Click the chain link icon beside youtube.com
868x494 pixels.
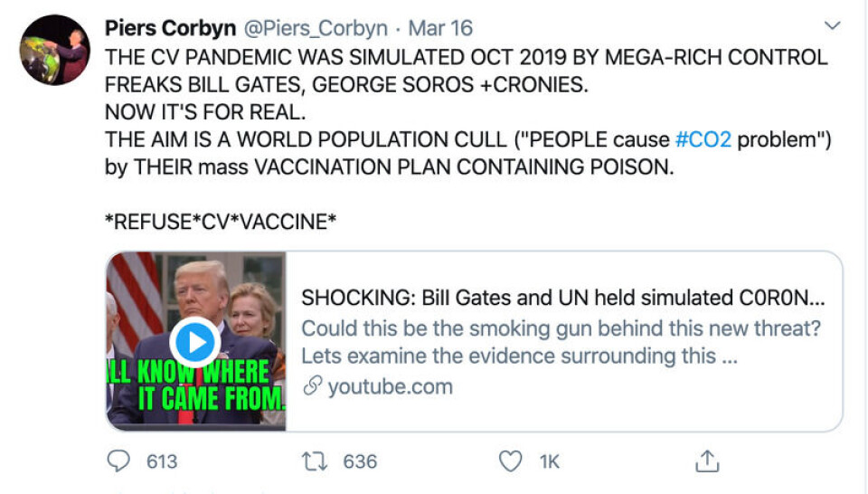(312, 387)
